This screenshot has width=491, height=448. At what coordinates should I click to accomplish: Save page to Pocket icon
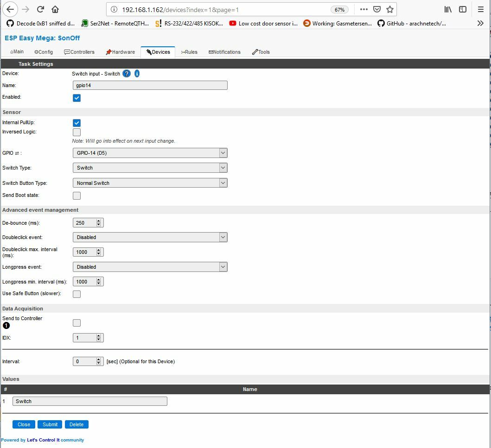pyautogui.click(x=377, y=9)
